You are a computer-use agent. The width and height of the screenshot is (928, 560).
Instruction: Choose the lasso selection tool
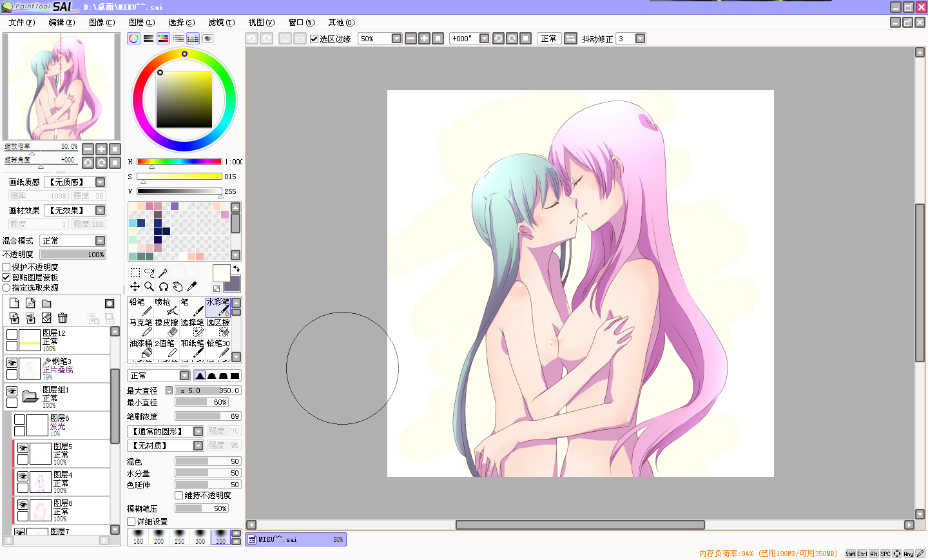click(x=150, y=273)
